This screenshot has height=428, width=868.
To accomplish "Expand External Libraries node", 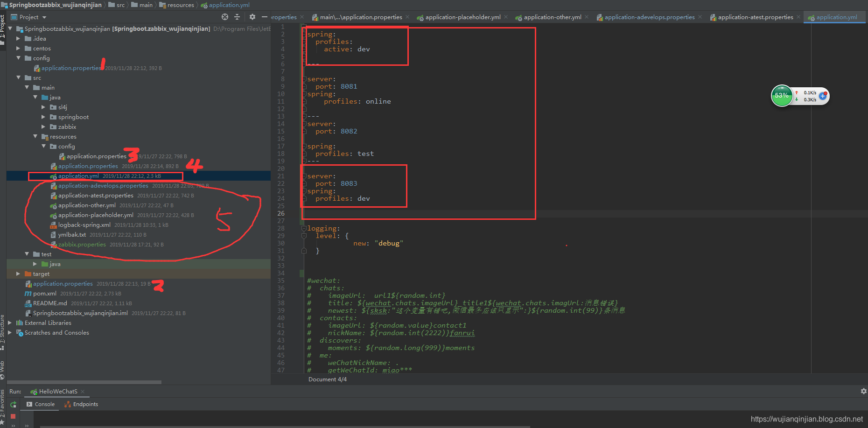I will point(10,323).
